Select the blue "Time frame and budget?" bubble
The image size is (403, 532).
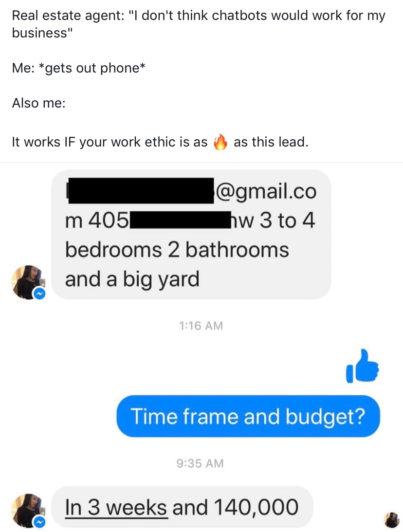pos(248,416)
